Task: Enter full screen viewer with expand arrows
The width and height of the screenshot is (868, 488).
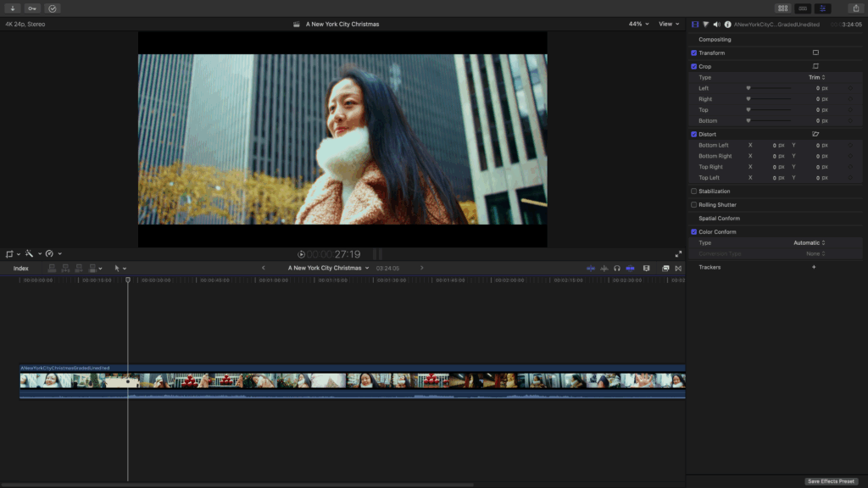Action: pyautogui.click(x=678, y=254)
